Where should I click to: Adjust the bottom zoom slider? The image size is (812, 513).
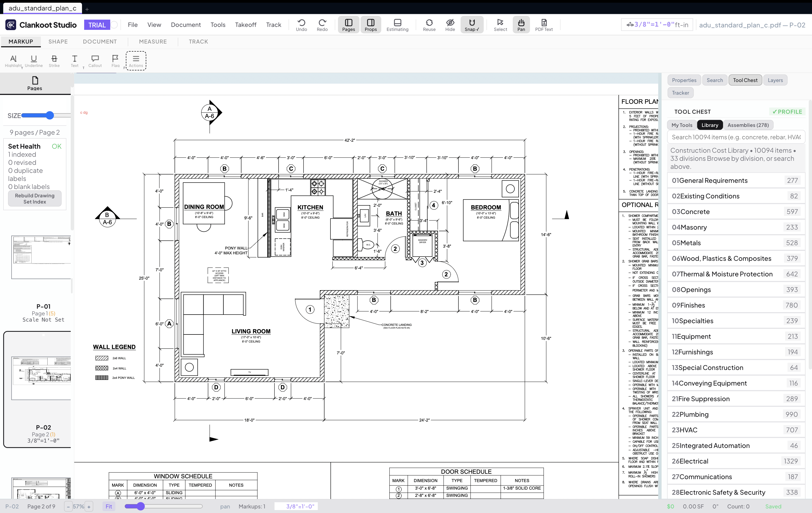(x=163, y=506)
